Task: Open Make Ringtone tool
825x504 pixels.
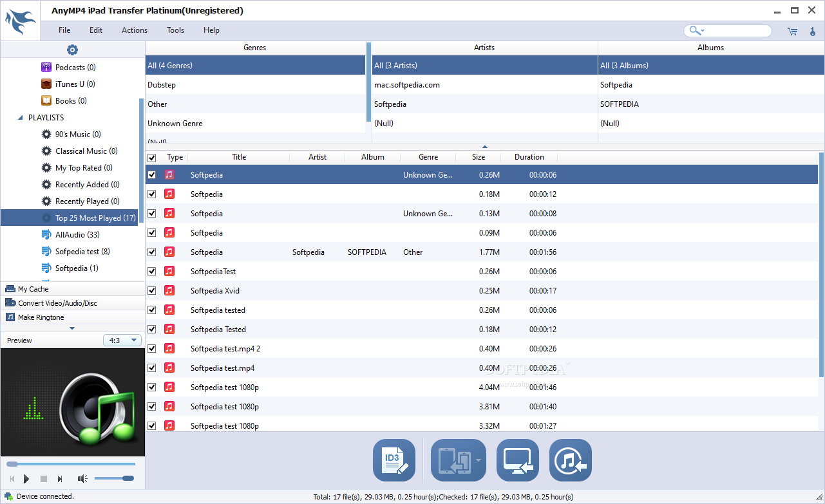Action: (72, 317)
